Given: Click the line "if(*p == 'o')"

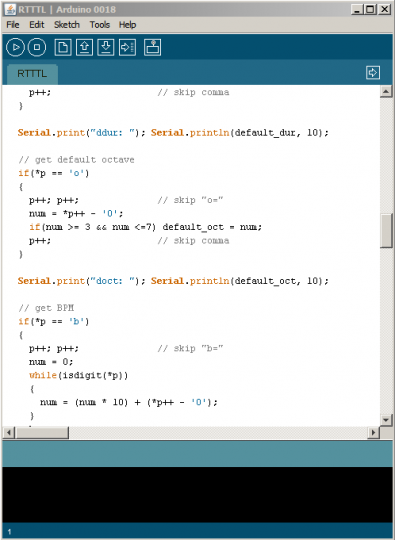Looking at the screenshot, I should pos(54,173).
